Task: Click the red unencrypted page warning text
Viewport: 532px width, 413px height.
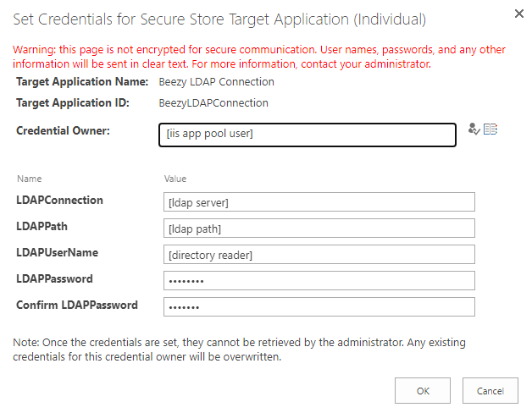Action: pos(259,57)
